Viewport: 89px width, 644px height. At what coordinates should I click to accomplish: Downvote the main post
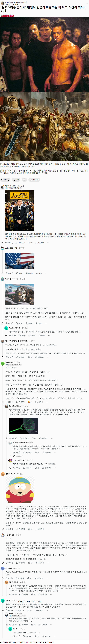[x=9, y=179]
